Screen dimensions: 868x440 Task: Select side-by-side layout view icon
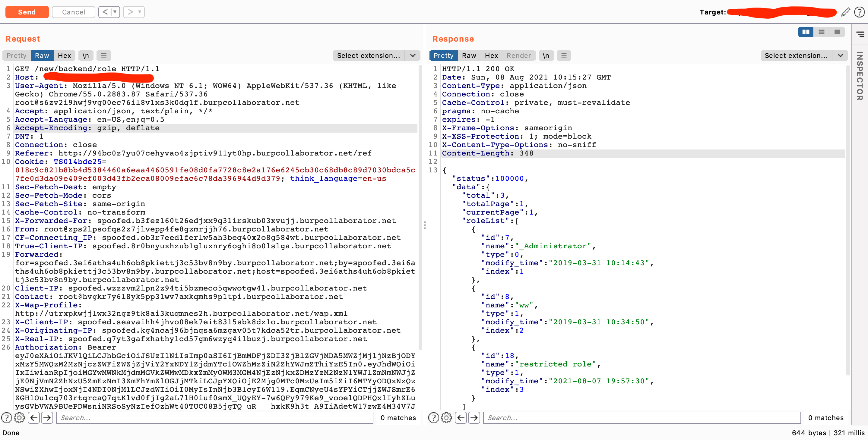click(x=806, y=32)
